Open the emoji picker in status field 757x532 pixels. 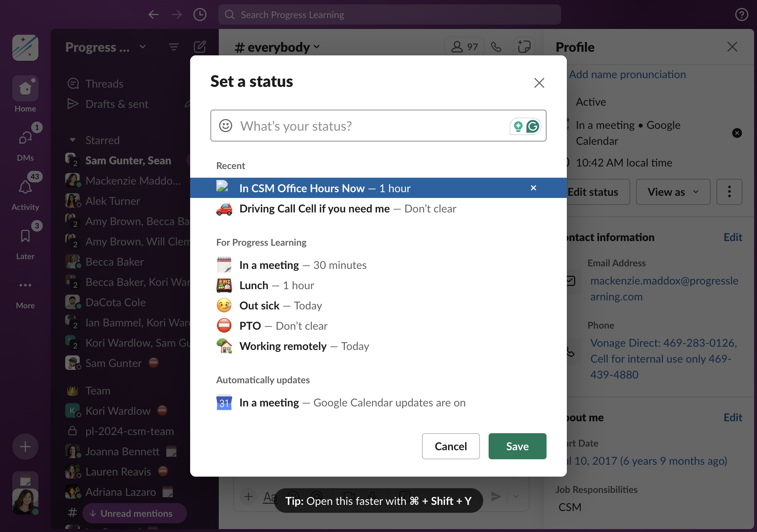[225, 126]
